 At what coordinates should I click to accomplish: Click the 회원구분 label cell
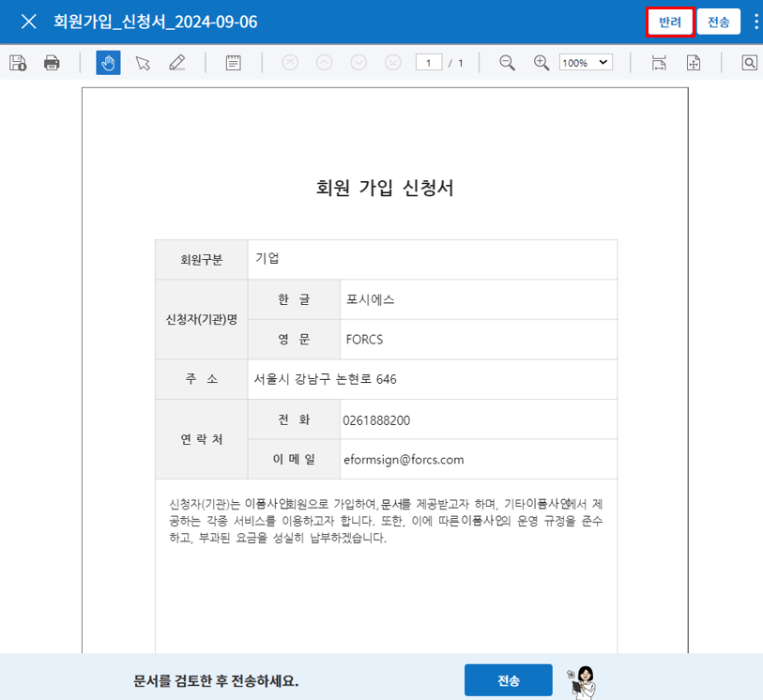[202, 259]
